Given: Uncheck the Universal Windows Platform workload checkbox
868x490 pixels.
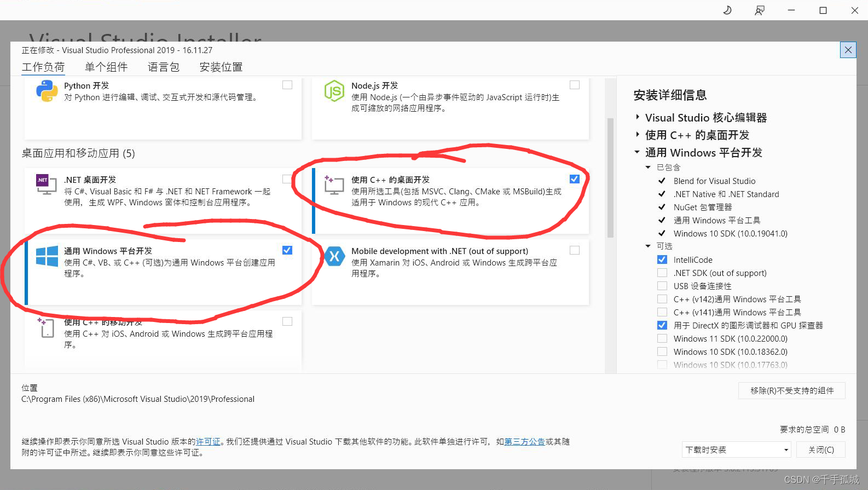Looking at the screenshot, I should coord(287,250).
